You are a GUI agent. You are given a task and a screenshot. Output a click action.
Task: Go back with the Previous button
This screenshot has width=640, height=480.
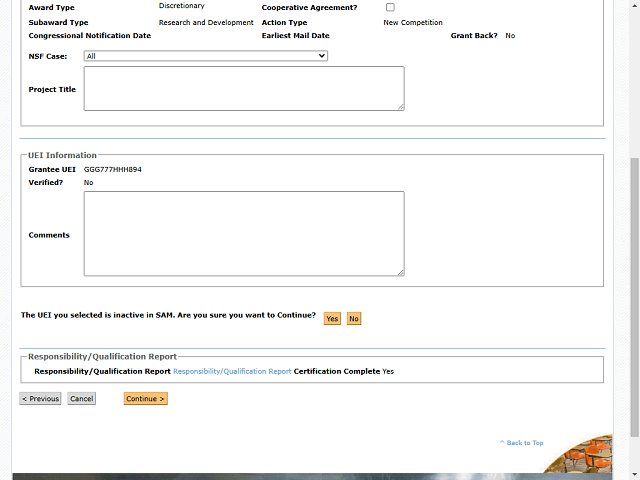[40, 399]
